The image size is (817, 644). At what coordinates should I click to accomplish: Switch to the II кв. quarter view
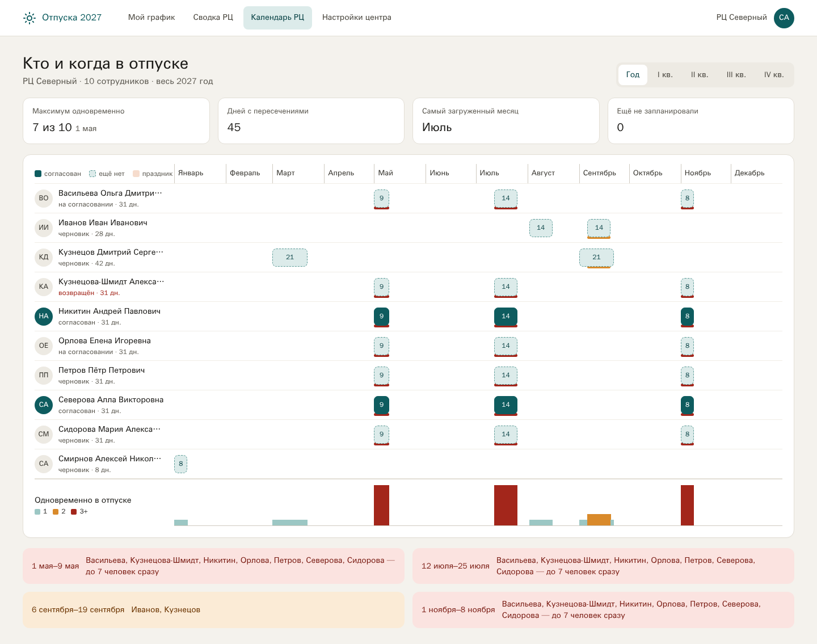(700, 75)
